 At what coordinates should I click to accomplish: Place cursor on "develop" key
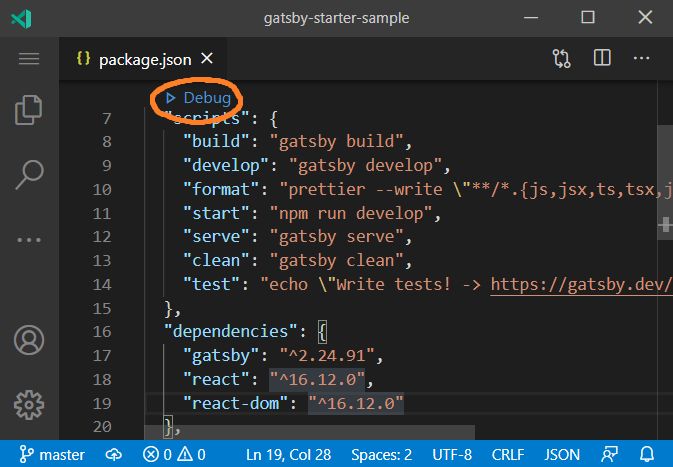[226, 165]
